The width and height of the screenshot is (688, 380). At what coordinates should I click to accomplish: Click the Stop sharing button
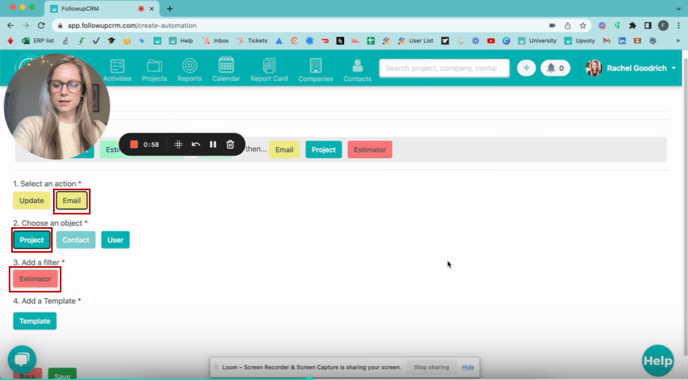click(431, 367)
